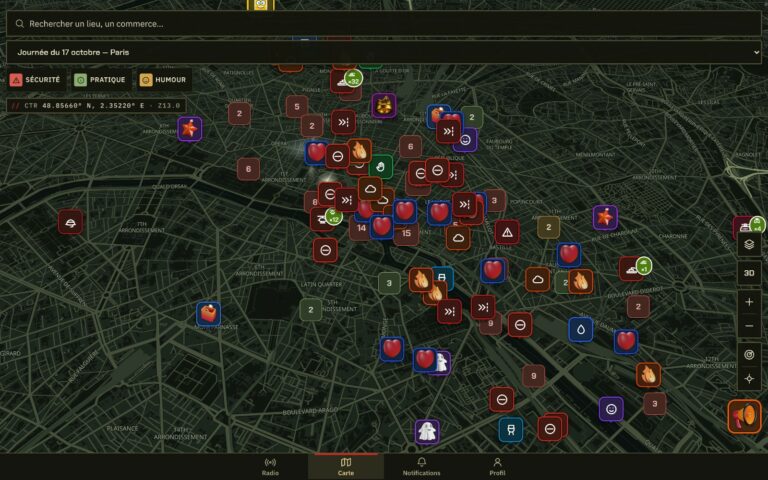The width and height of the screenshot is (768, 480).
Task: Go to the Profil tab
Action: click(x=497, y=467)
